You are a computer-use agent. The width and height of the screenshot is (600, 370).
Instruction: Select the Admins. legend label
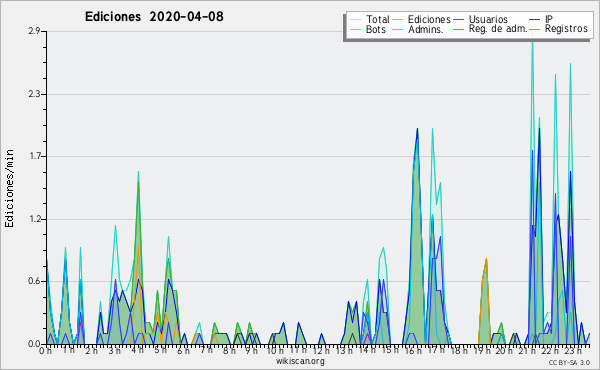click(426, 29)
